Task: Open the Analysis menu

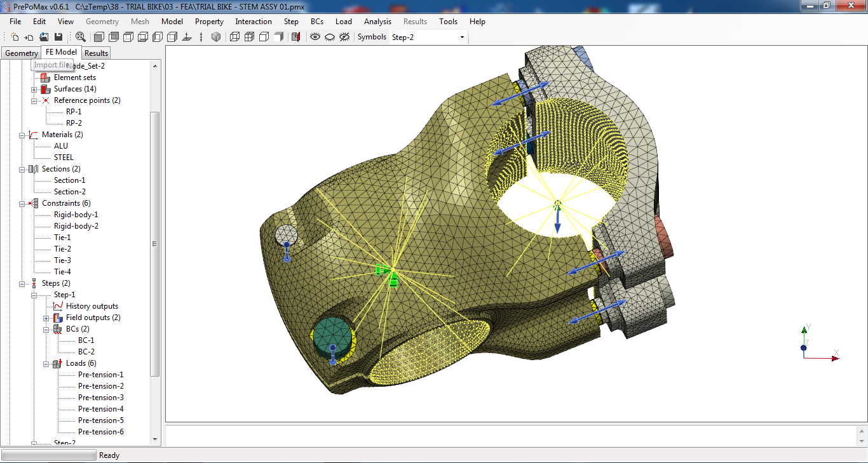Action: click(x=377, y=21)
